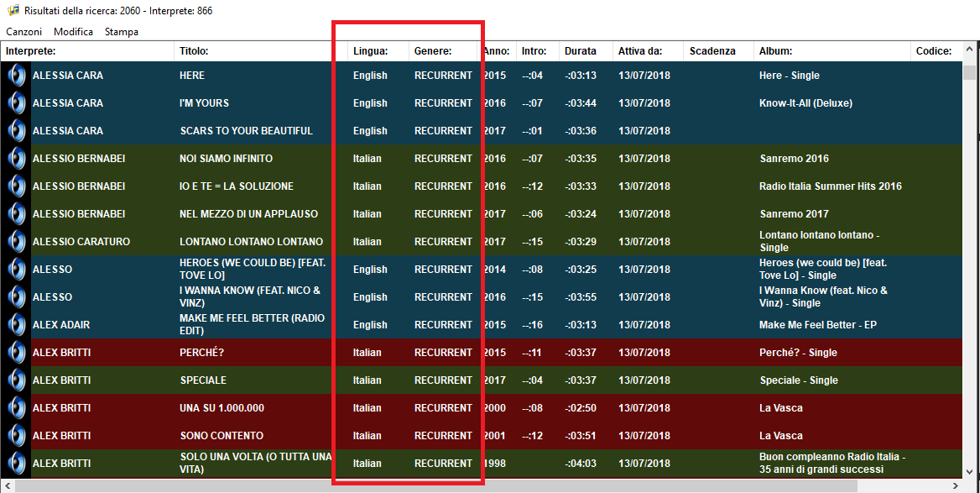Image resolution: width=980 pixels, height=493 pixels.
Task: Click album Sanremo 2017
Action: pyautogui.click(x=795, y=213)
